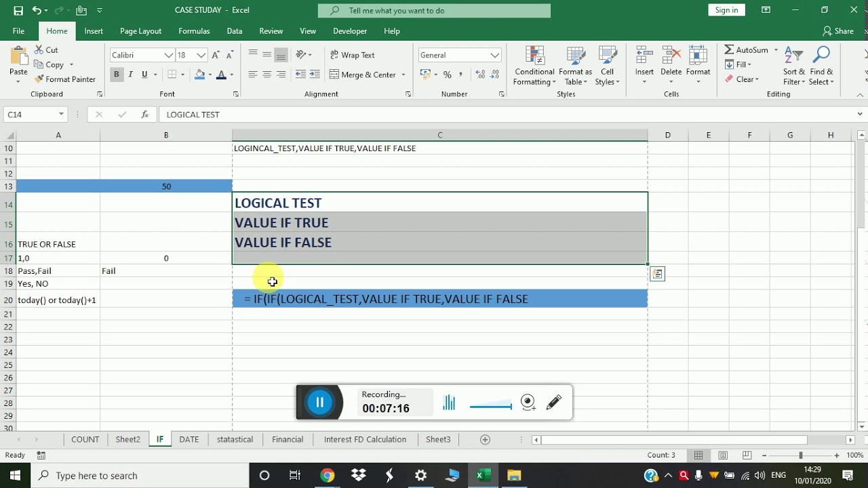Image resolution: width=868 pixels, height=488 pixels.
Task: Add a new sheet with plus button
Action: point(485,439)
